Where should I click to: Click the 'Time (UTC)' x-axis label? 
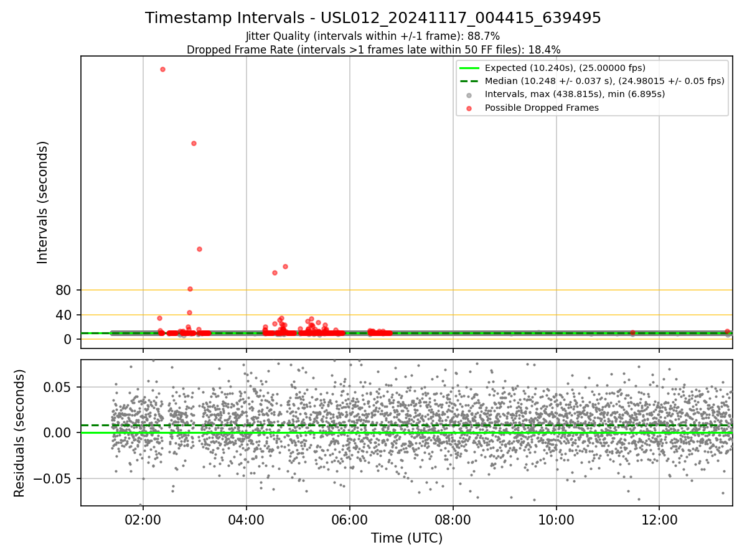[406, 538]
